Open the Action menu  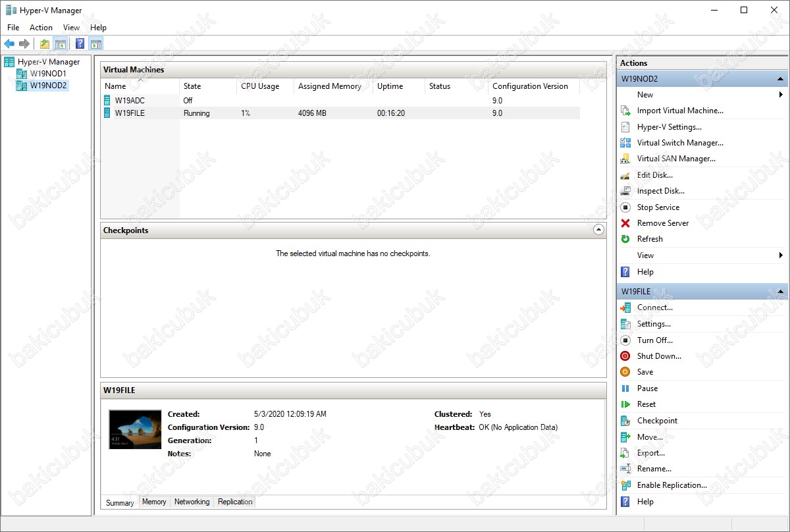tap(41, 28)
